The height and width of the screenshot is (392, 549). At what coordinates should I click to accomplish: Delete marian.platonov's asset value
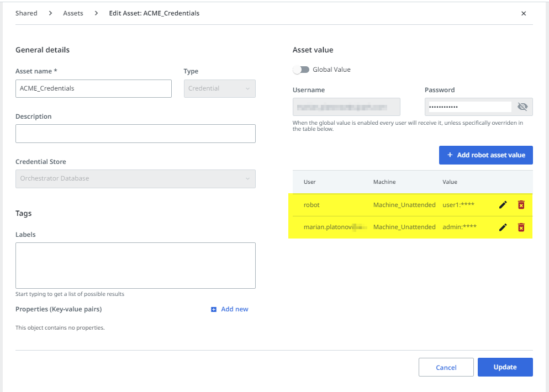520,227
